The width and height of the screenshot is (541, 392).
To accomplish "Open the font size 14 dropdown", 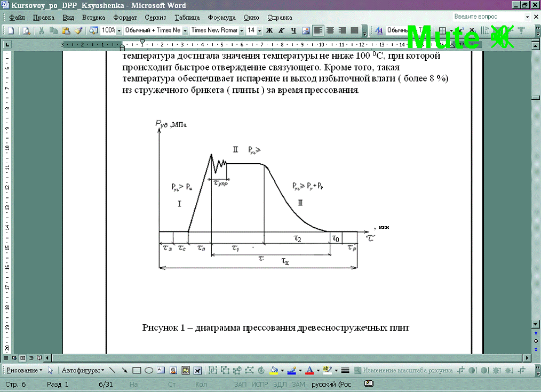I will click(259, 31).
